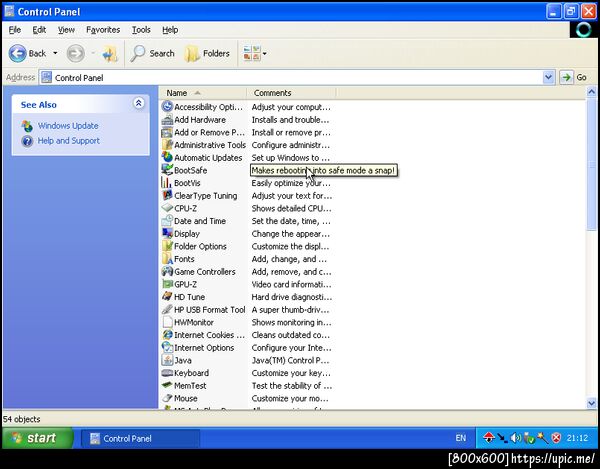Select Game Controllers icon
The height and width of the screenshot is (469, 600).
(x=167, y=272)
